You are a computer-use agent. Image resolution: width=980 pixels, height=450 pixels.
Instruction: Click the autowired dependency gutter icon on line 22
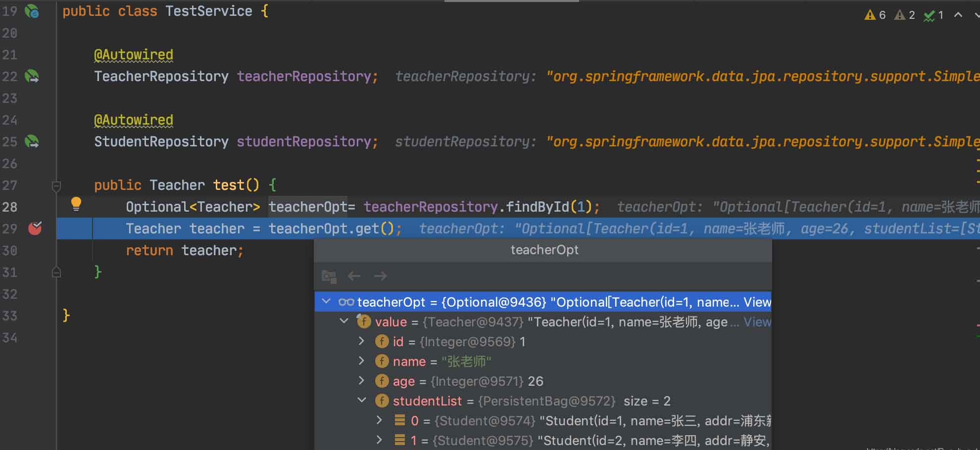32,76
